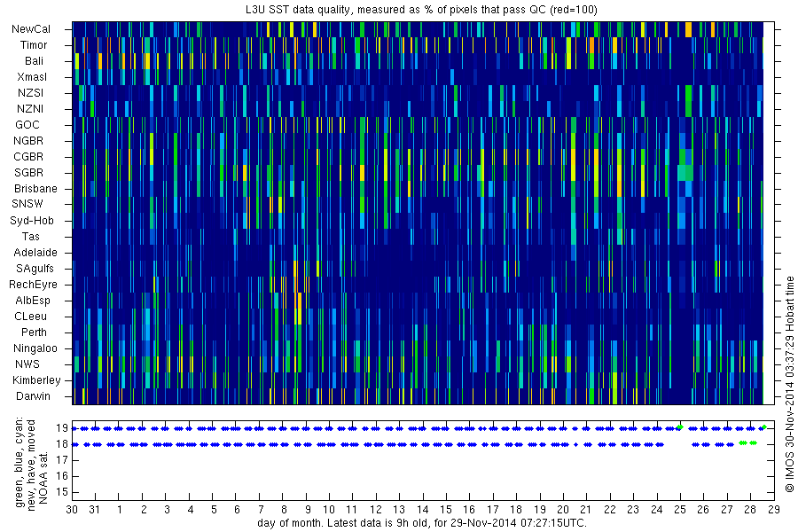Click the Bali region label

tap(34, 61)
